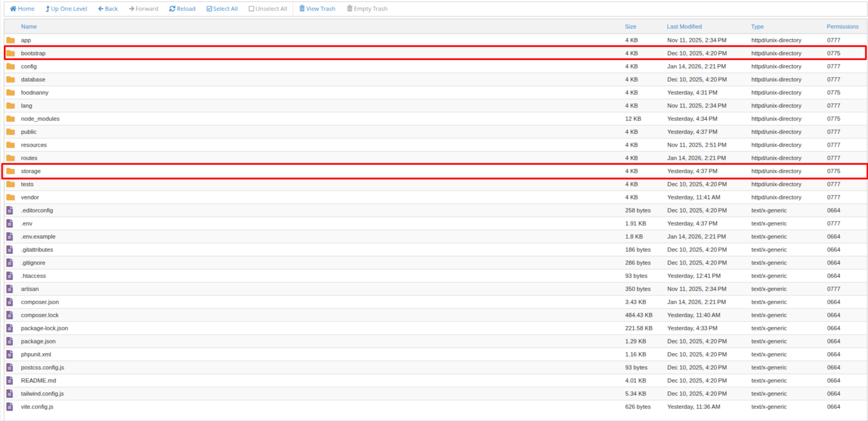Viewport: 868px width, 421px height.
Task: Check Select All files
Action: pos(222,9)
